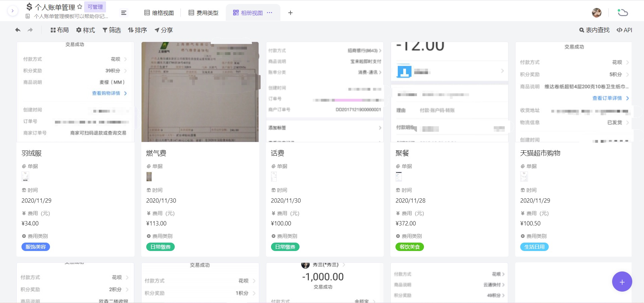The image size is (644, 303).
Task: Open the 话费 card cover image
Action: [x=325, y=92]
